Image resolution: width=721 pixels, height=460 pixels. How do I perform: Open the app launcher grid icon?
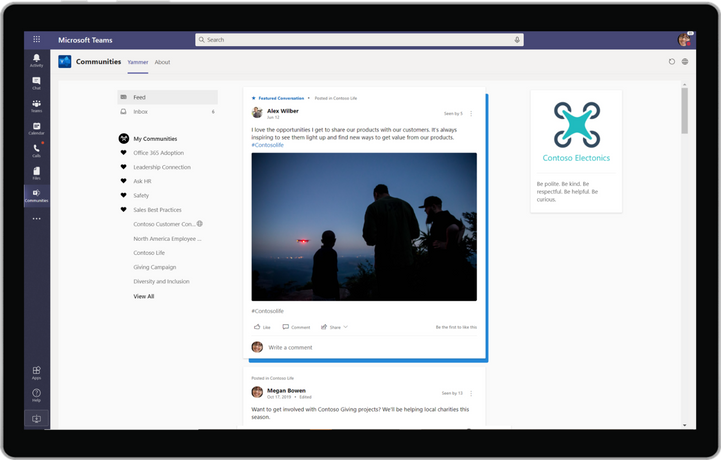36,40
